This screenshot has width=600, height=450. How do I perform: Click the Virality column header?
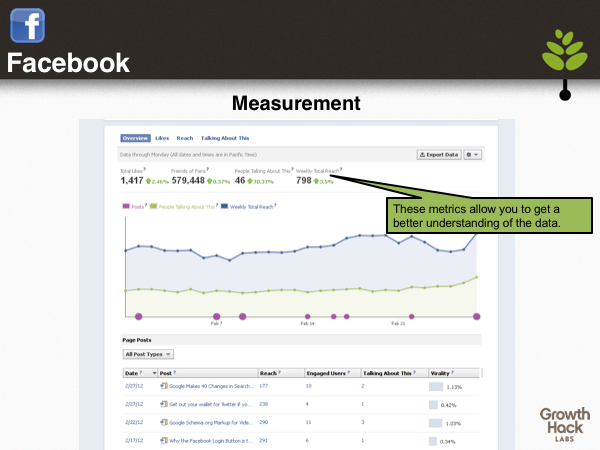click(440, 373)
